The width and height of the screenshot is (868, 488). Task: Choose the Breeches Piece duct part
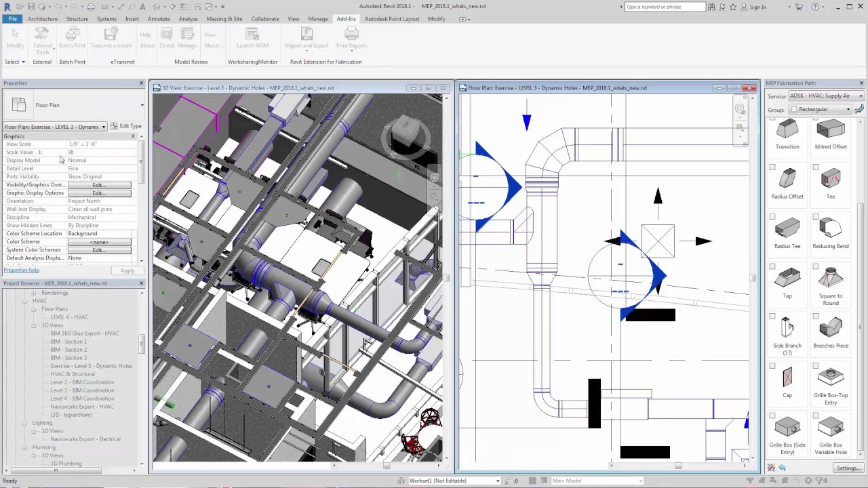tap(830, 329)
